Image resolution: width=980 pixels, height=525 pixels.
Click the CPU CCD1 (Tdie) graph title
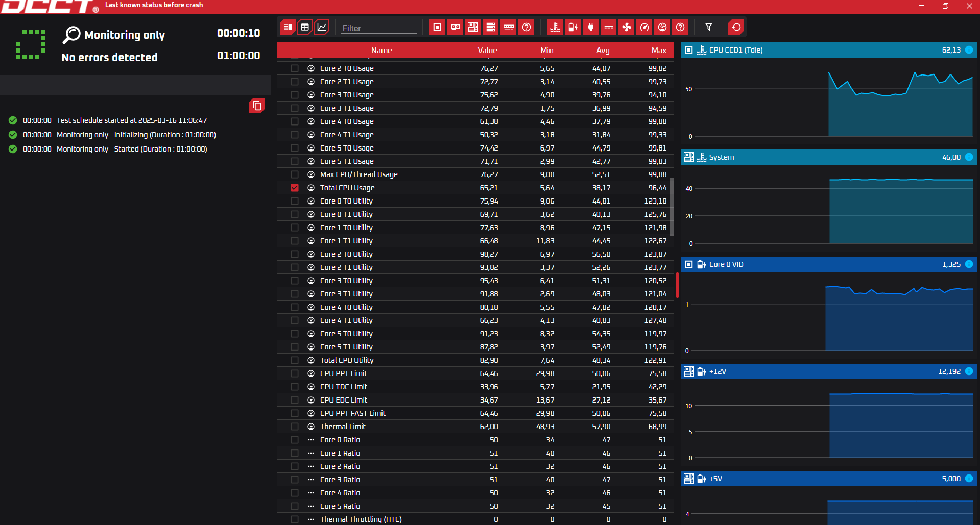coord(736,50)
